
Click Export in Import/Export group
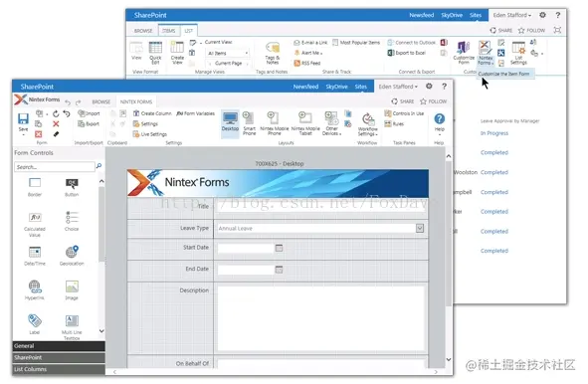point(89,123)
